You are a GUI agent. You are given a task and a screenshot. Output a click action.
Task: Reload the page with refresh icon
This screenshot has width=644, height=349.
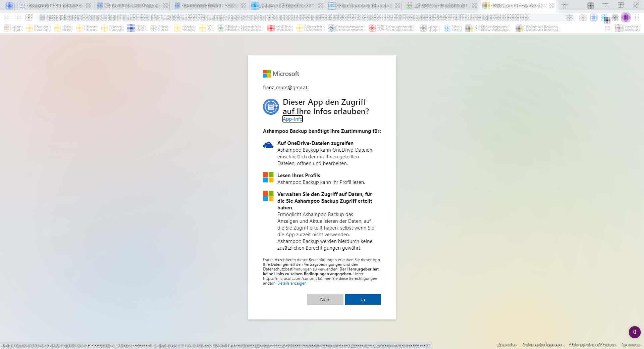coord(29,17)
